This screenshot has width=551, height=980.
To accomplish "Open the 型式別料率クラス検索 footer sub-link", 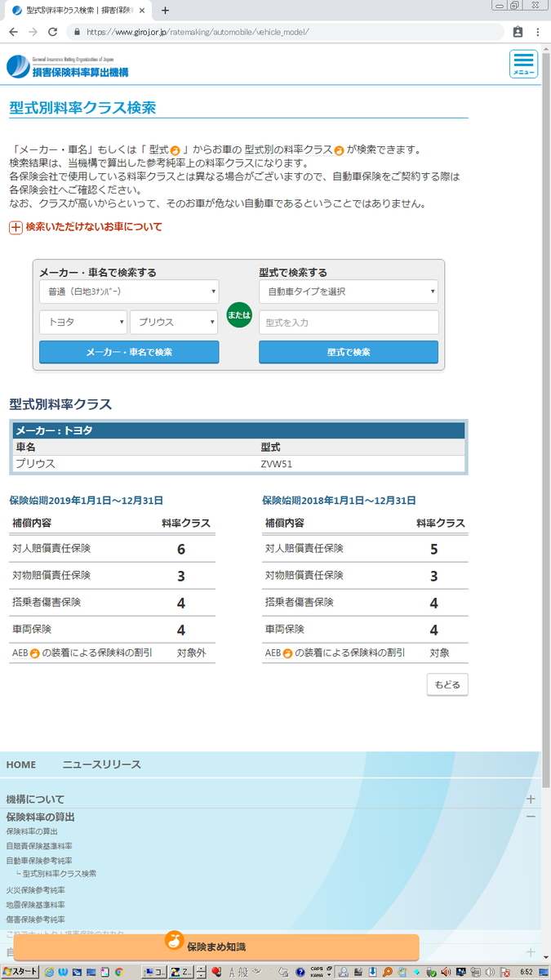I will pyautogui.click(x=60, y=874).
